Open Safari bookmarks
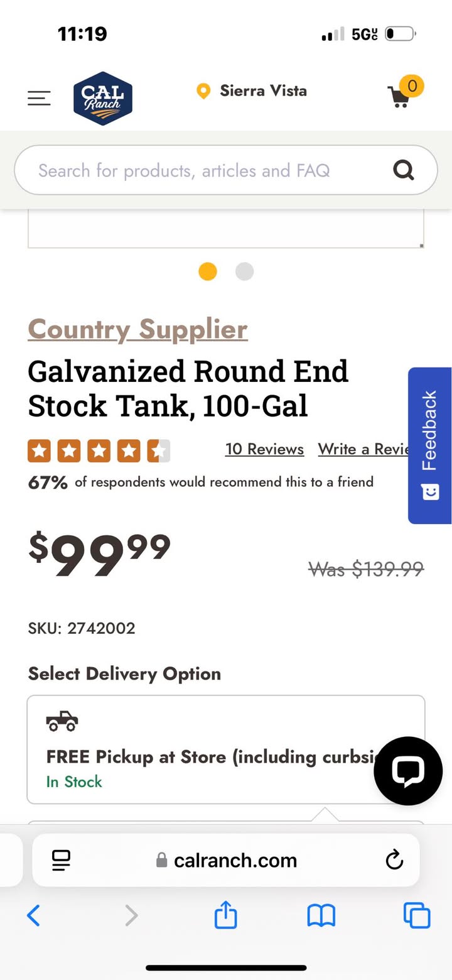 [x=321, y=916]
